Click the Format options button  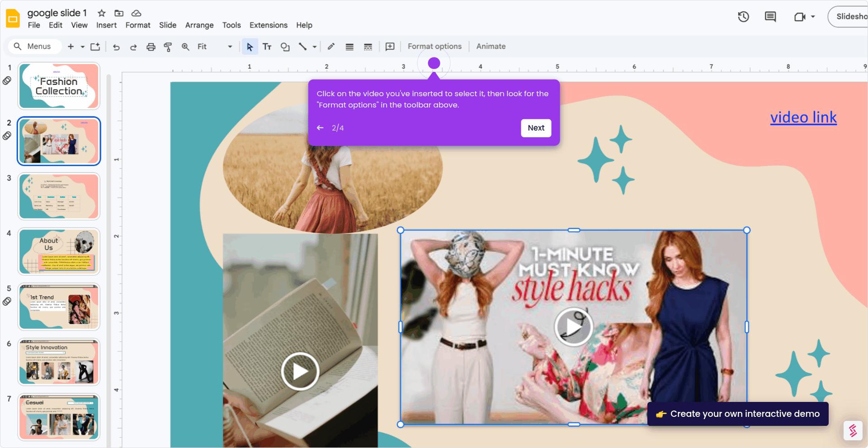click(x=434, y=47)
